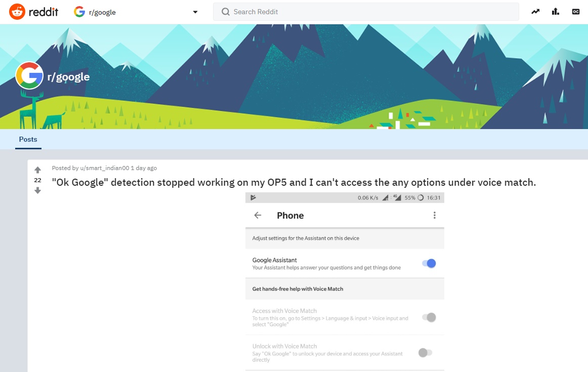
Task: Click the signal strength icons in phone status bar
Action: (392, 197)
